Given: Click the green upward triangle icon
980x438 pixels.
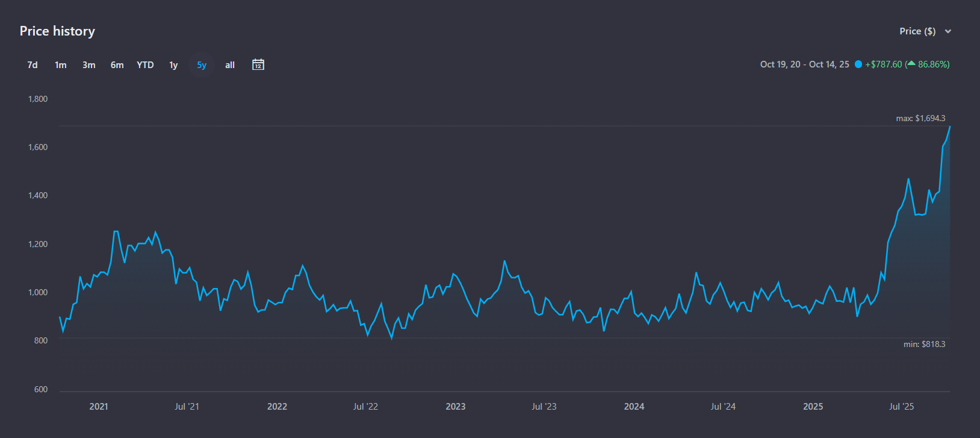Looking at the screenshot, I should click(x=911, y=64).
